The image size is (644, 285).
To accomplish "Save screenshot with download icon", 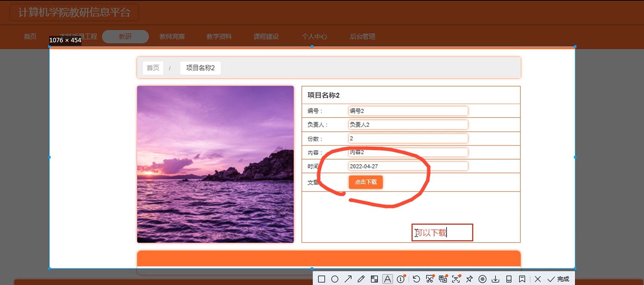I will (495, 279).
